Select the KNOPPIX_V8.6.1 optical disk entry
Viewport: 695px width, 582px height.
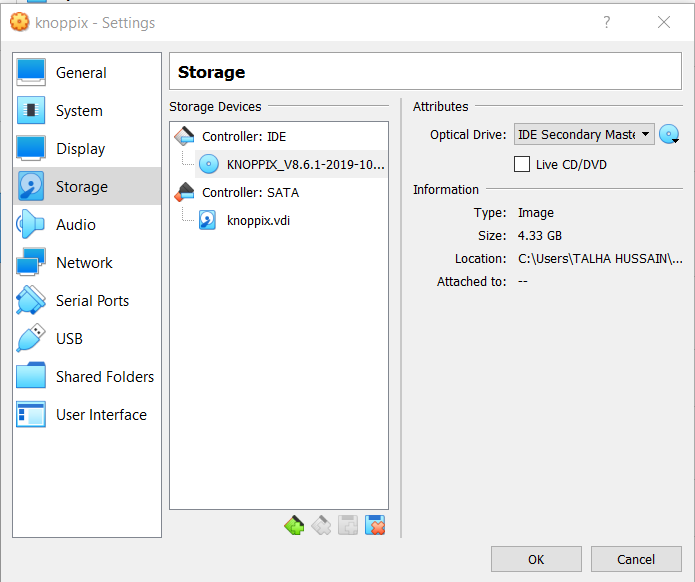(x=305, y=164)
